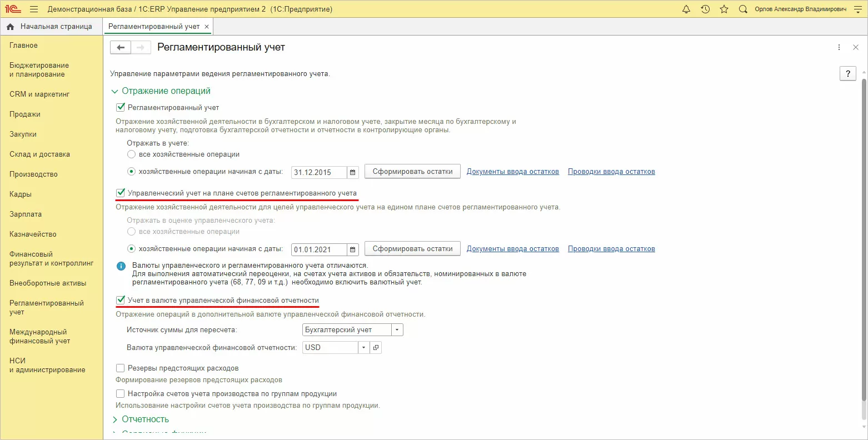The image size is (868, 440).
Task: Enable Резервы предстоящих расходов checkbox
Action: 121,368
